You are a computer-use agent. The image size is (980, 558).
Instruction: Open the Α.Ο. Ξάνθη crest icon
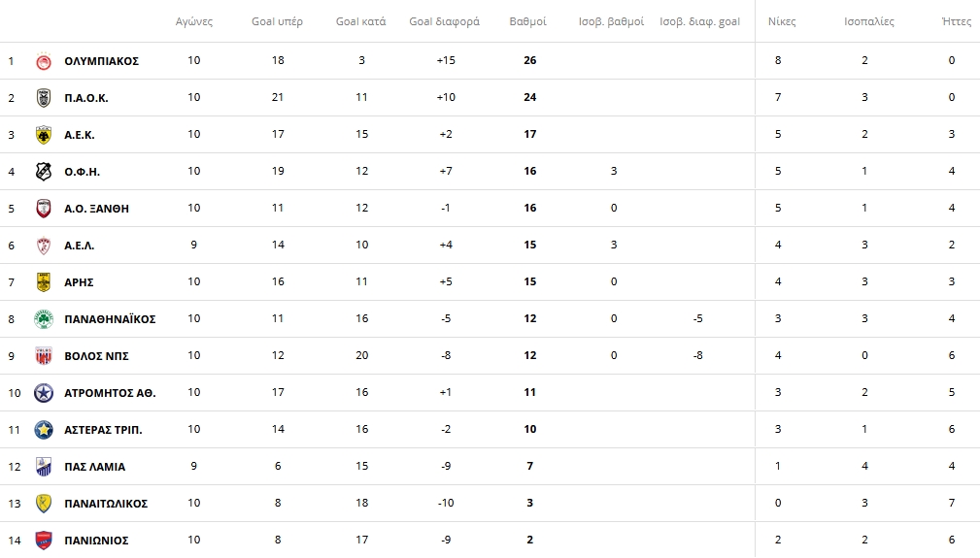pyautogui.click(x=43, y=209)
